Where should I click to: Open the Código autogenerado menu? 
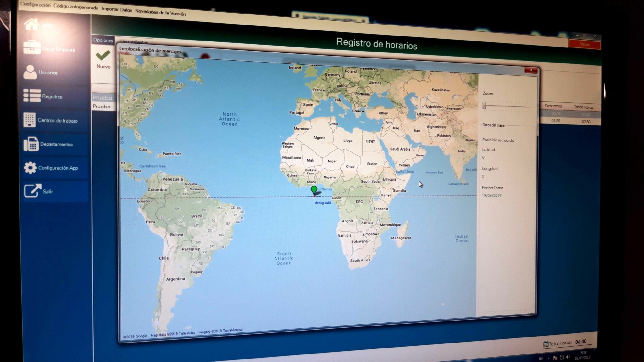click(x=76, y=7)
